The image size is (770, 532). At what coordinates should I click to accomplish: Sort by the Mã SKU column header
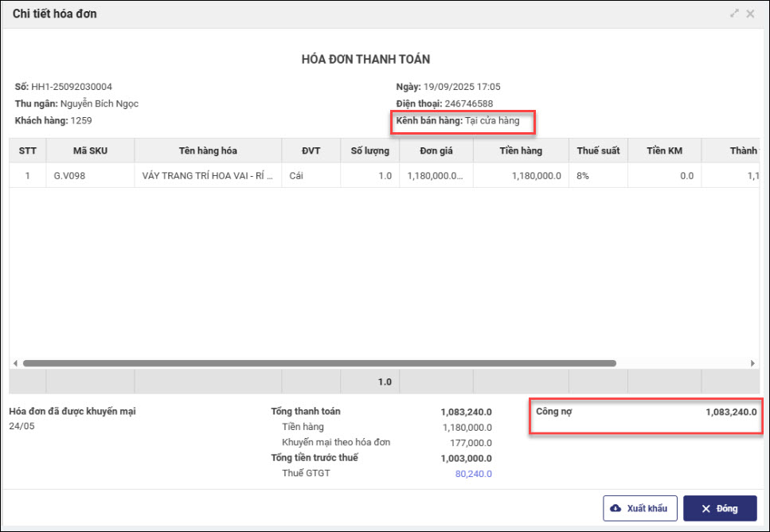coord(90,151)
